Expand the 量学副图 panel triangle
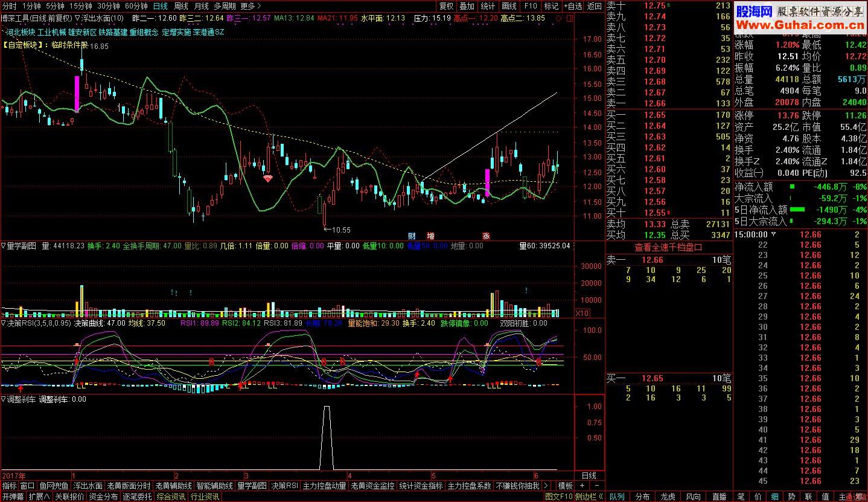This screenshot has width=868, height=502. click(x=4, y=246)
